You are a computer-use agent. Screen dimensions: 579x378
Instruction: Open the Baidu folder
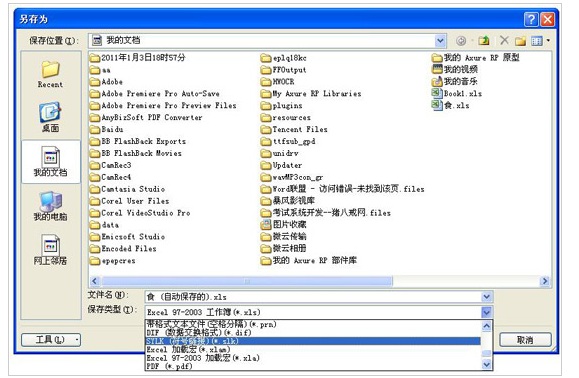point(107,130)
